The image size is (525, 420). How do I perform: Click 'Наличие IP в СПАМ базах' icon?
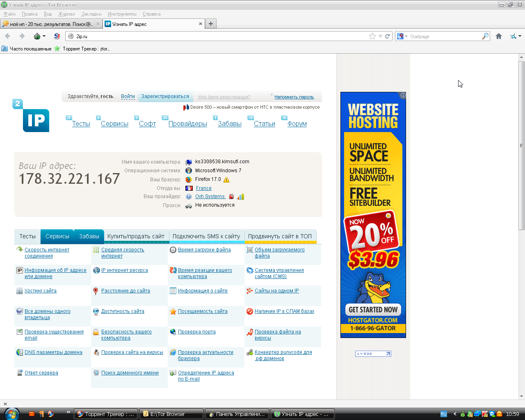(x=249, y=311)
